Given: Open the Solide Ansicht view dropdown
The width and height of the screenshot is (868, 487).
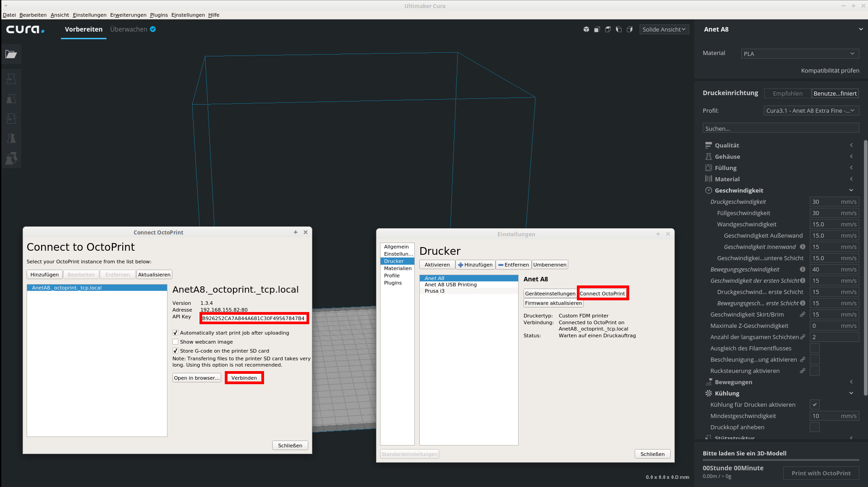Looking at the screenshot, I should click(x=664, y=29).
